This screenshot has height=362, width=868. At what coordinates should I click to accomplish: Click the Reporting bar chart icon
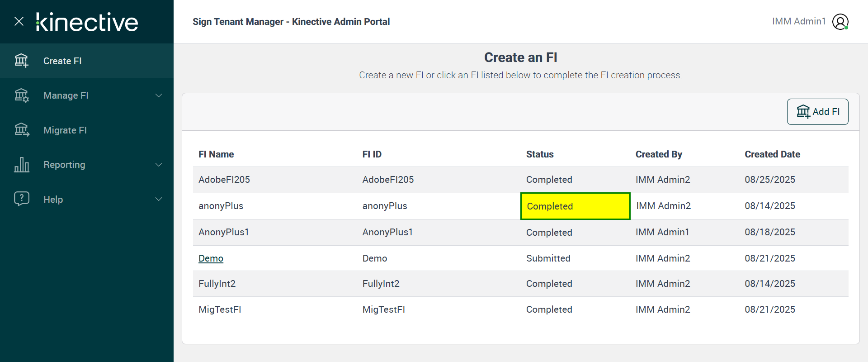pos(21,165)
